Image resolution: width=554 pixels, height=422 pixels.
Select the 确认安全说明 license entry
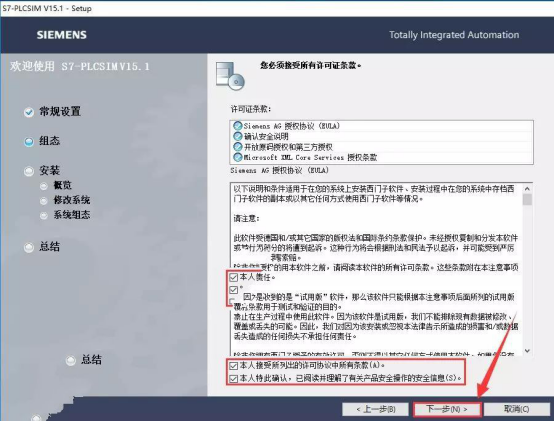[x=381, y=136]
